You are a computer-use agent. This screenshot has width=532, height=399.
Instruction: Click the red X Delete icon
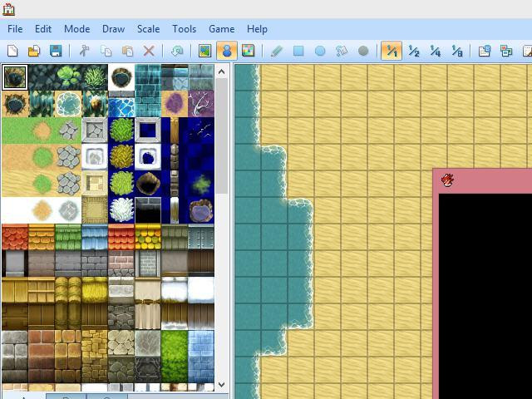coord(149,51)
